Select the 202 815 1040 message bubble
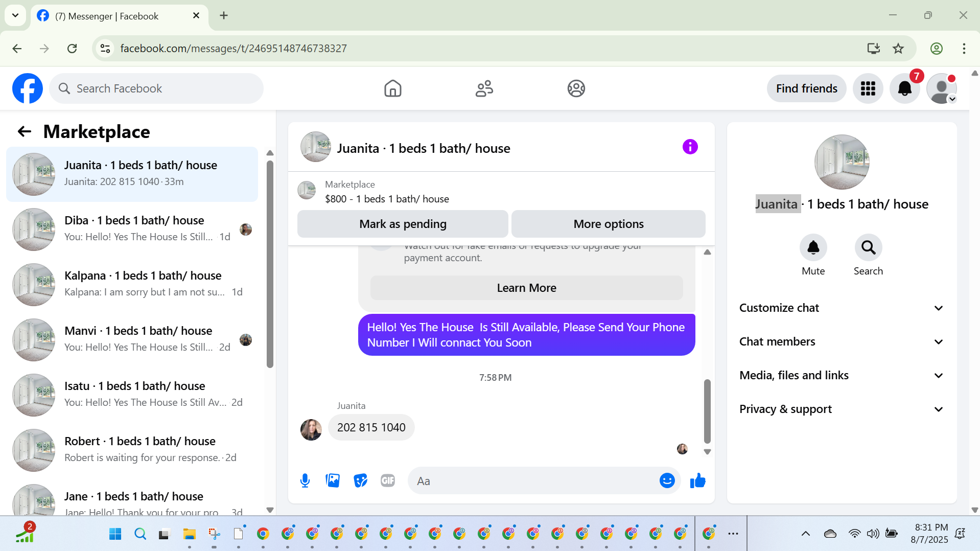Viewport: 980px width, 551px height. click(x=371, y=427)
